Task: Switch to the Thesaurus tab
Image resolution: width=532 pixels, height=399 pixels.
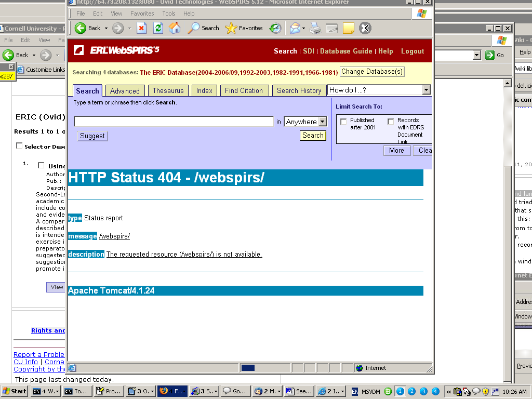Action: tap(168, 90)
